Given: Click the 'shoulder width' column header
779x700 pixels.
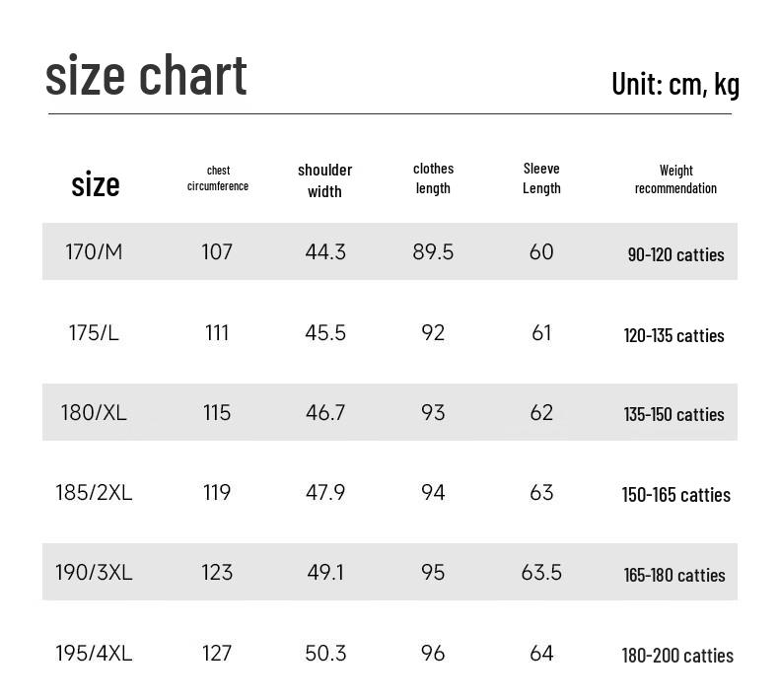Looking at the screenshot, I should 324,180.
